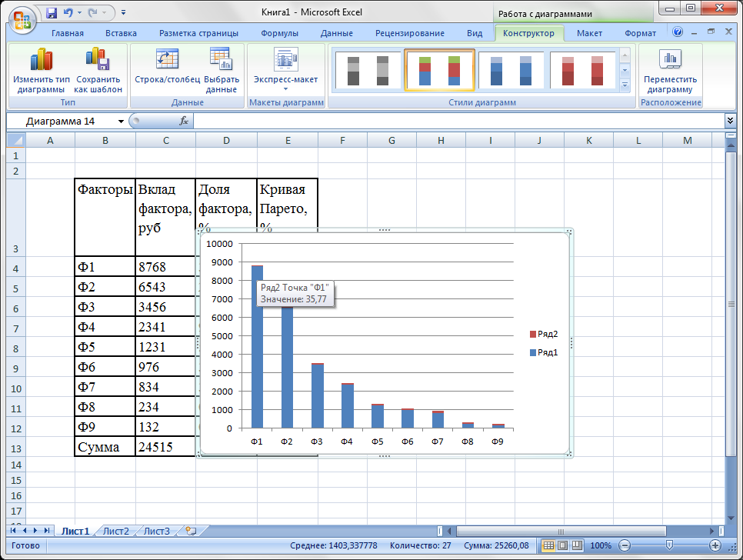This screenshot has width=743, height=560.
Task: Save the workbook from quick access toolbar
Action: 52,13
